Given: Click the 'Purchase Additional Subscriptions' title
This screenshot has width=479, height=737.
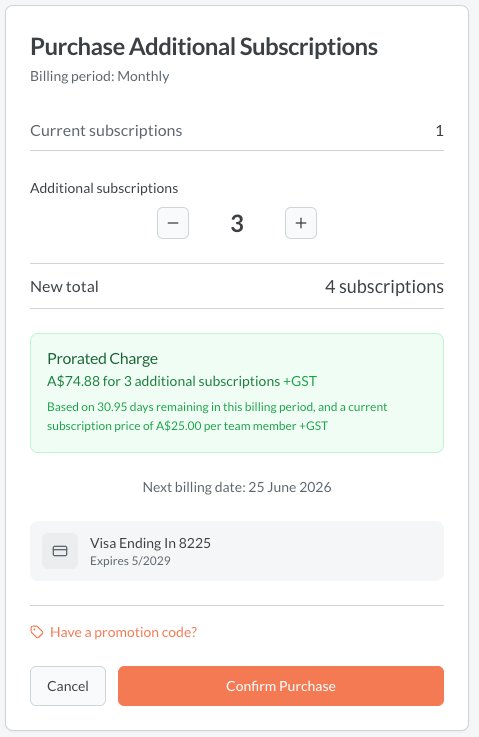Looking at the screenshot, I should [x=204, y=47].
